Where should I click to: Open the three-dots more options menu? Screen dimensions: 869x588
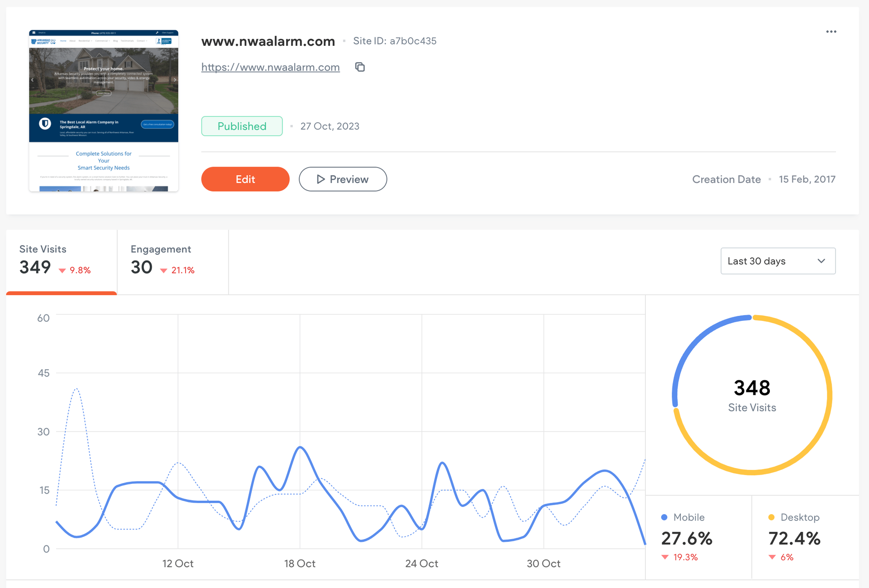[831, 32]
